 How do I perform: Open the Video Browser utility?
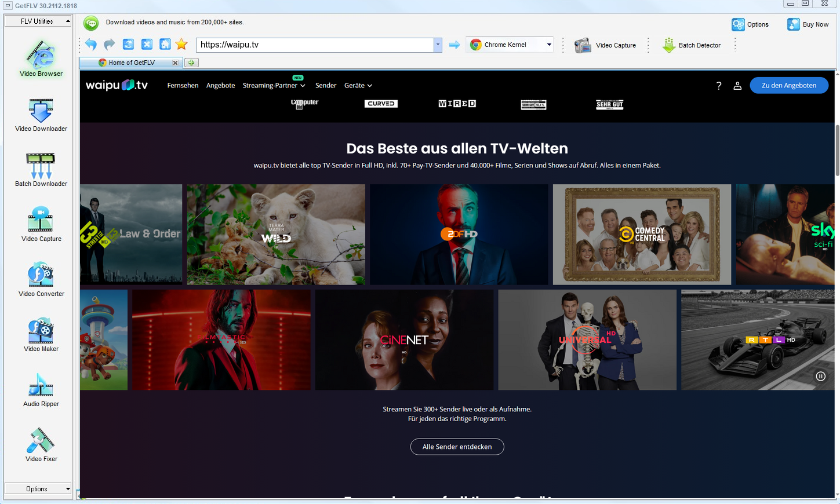pos(41,59)
